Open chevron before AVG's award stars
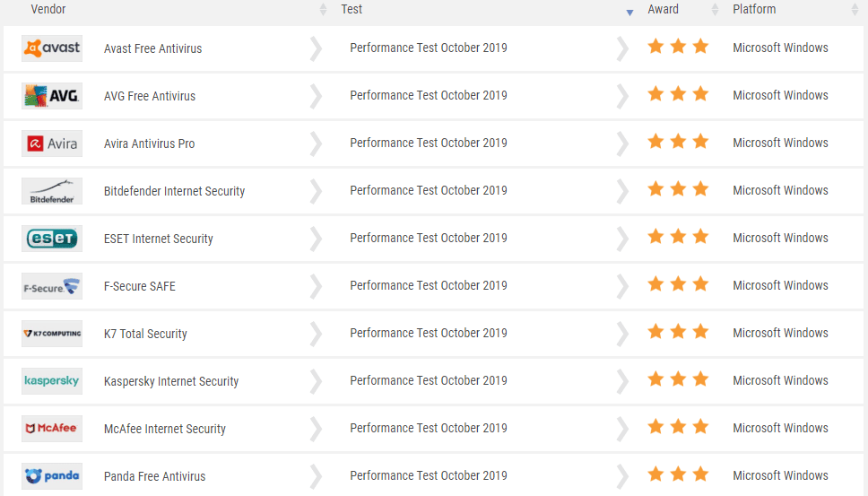 (x=623, y=96)
